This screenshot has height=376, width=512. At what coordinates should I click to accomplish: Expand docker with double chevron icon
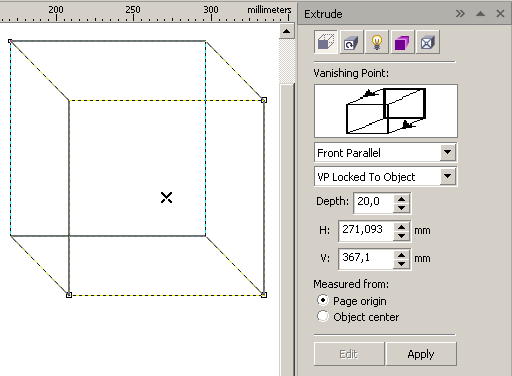pos(460,14)
